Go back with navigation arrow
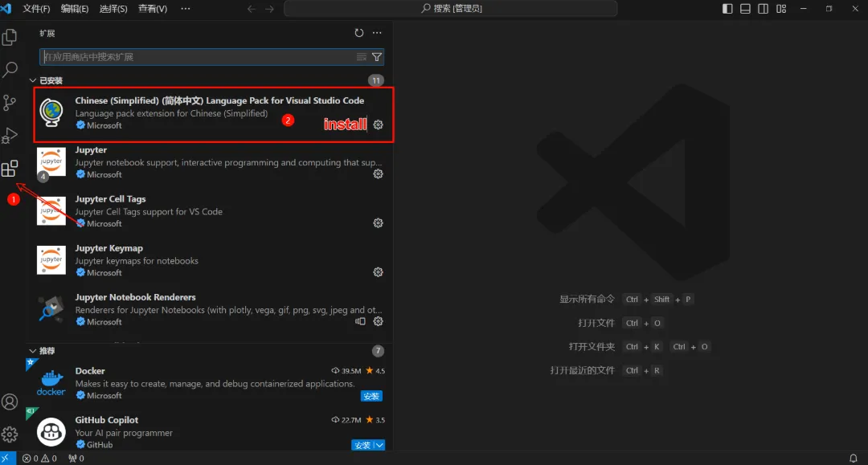This screenshot has width=868, height=465. coord(252,9)
